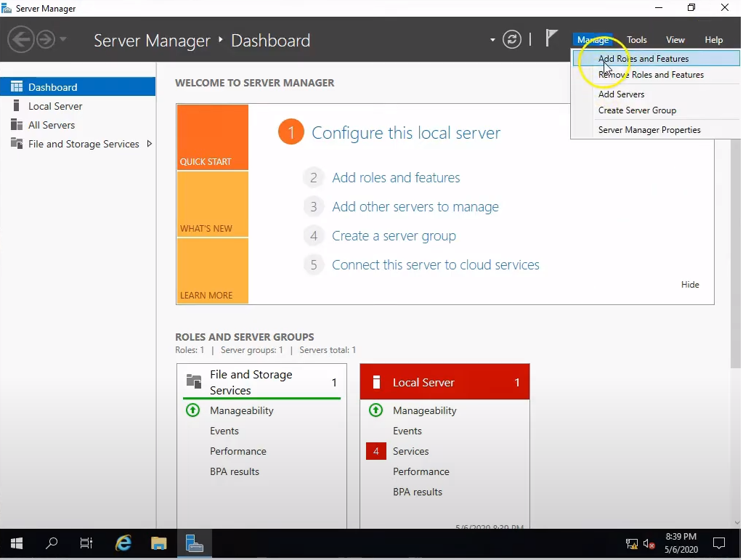
Task: Launch Internet Explorer from taskbar
Action: 123,543
